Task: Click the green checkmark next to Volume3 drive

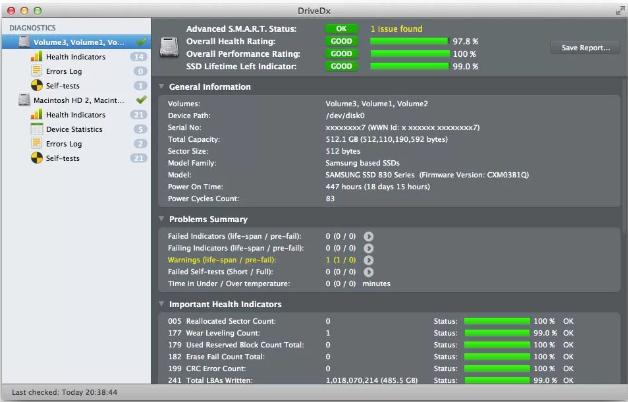Action: (141, 42)
